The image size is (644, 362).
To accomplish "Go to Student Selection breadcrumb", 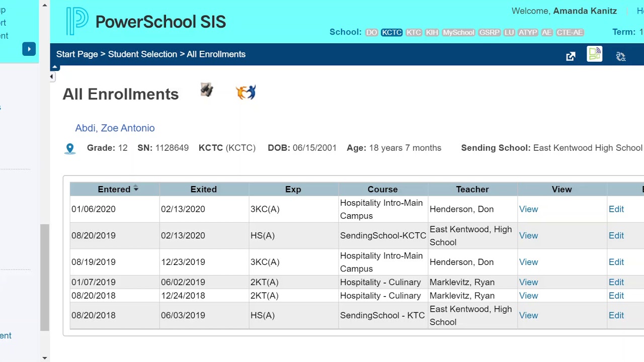I will [142, 54].
